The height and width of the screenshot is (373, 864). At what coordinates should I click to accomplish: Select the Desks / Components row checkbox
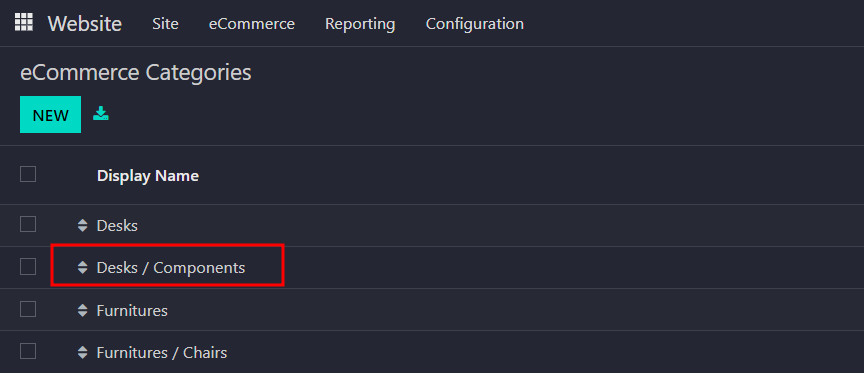pyautogui.click(x=28, y=267)
